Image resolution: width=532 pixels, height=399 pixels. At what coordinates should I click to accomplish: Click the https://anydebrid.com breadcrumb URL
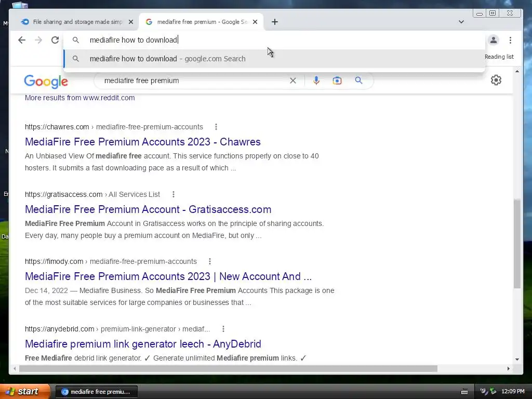(x=59, y=329)
